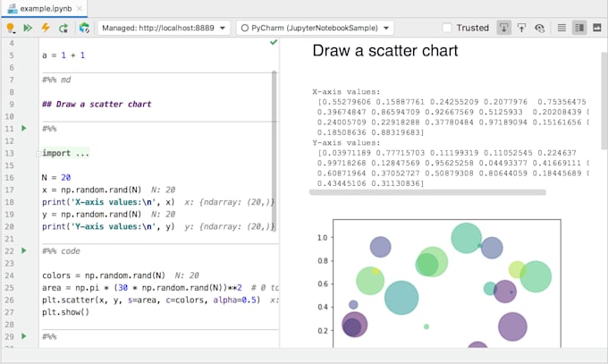Click the '#%% md' cell marker
Image resolution: width=608 pixels, height=364 pixels.
click(x=56, y=80)
